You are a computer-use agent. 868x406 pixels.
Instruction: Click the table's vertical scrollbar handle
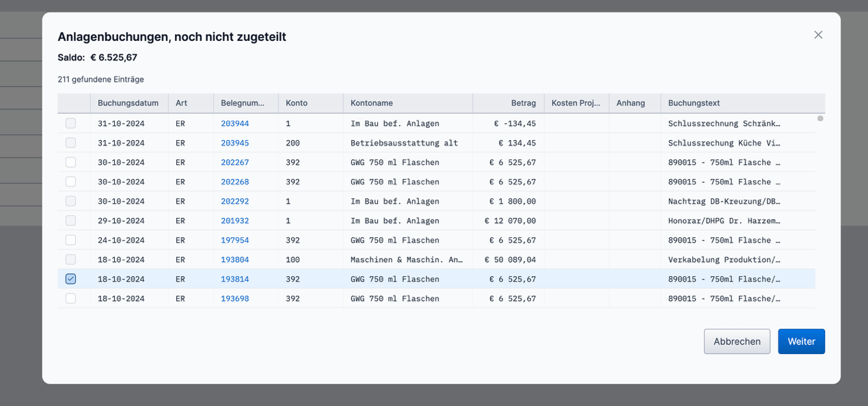[x=820, y=119]
